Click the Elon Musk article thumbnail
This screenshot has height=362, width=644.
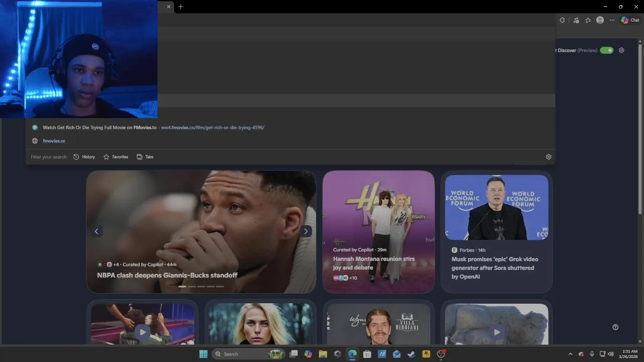point(497,207)
